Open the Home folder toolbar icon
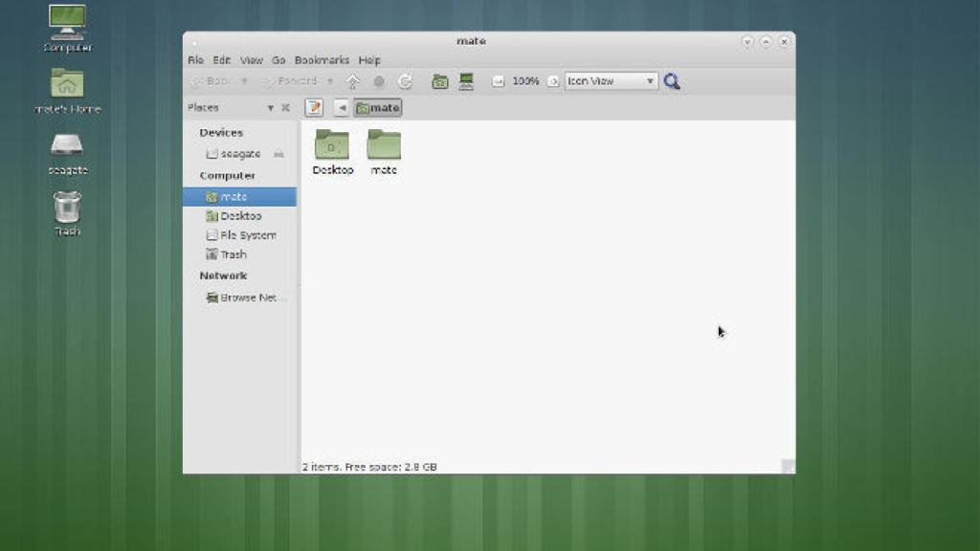This screenshot has height=551, width=980. [x=440, y=82]
